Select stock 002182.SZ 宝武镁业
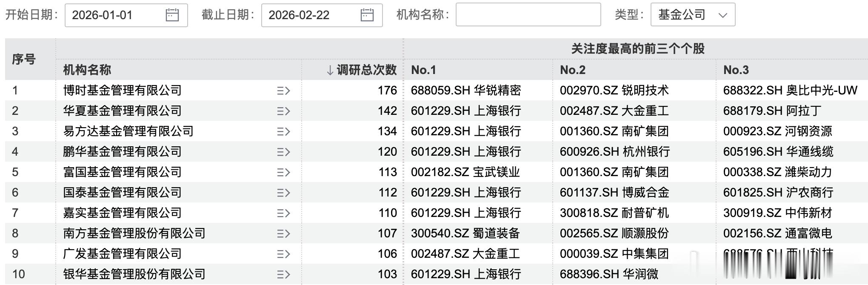The height and width of the screenshot is (285, 868). tap(465, 172)
